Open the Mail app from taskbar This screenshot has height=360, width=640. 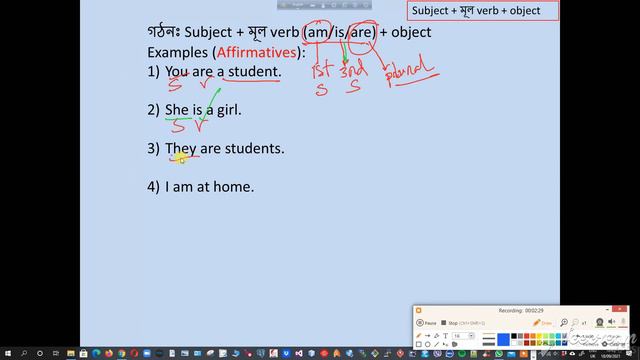(x=511, y=353)
